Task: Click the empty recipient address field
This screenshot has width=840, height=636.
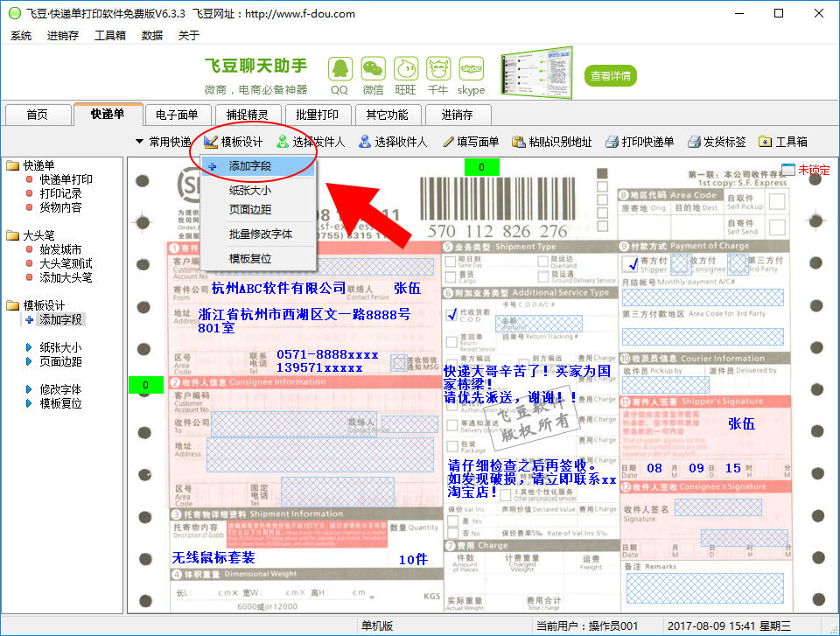Action: click(320, 455)
